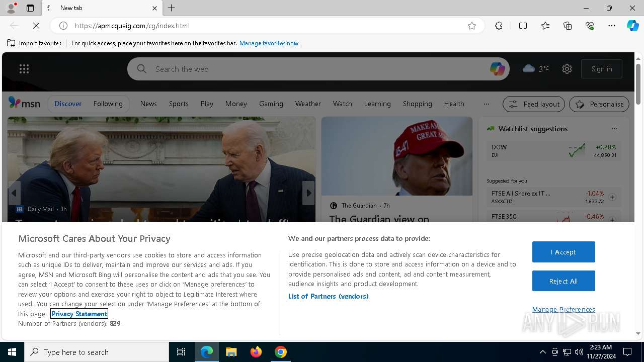Open the Sports menu item

(179, 104)
